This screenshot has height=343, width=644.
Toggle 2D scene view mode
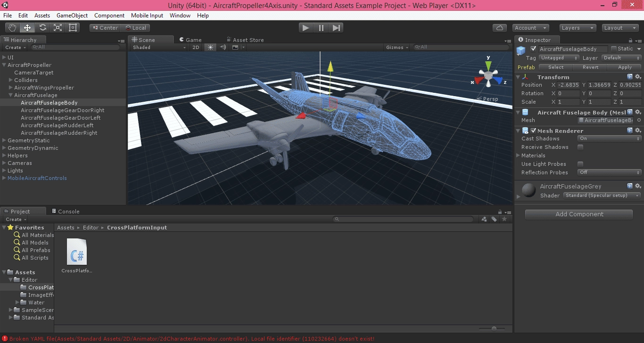click(196, 47)
